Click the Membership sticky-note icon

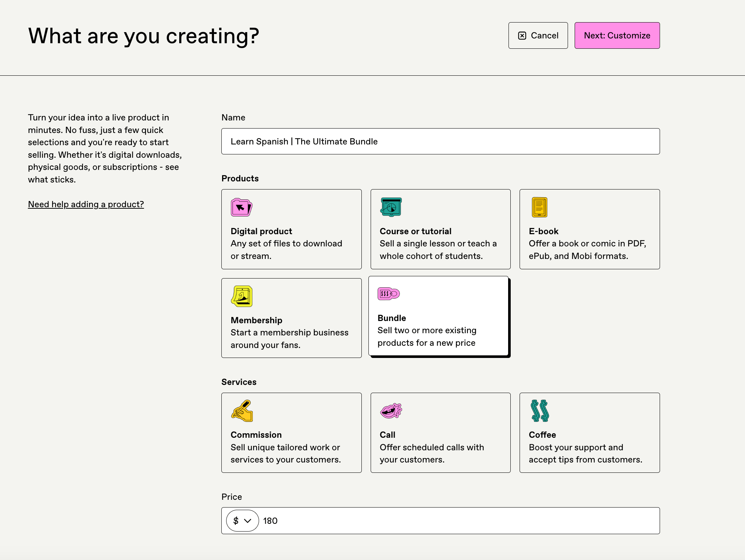pos(241,296)
